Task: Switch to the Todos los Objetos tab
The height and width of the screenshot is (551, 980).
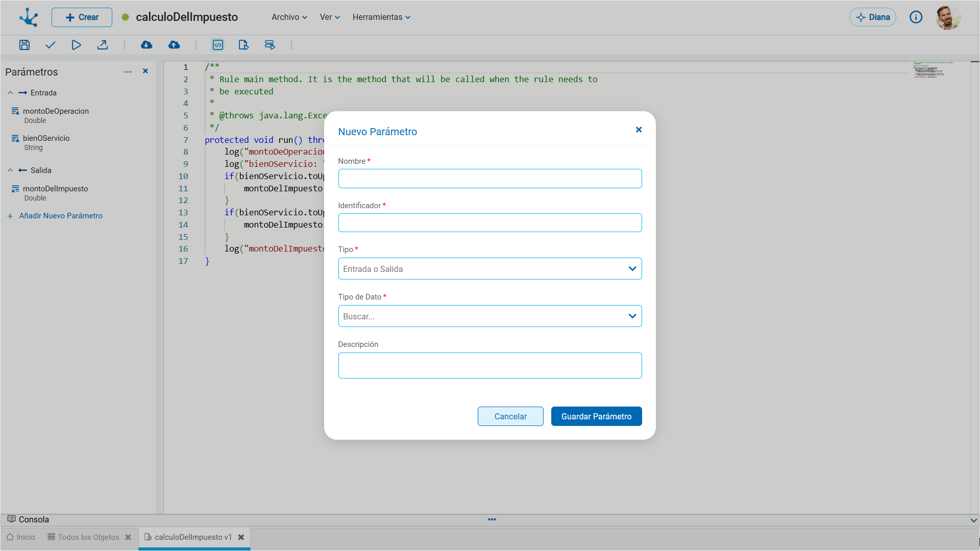Action: pyautogui.click(x=83, y=537)
